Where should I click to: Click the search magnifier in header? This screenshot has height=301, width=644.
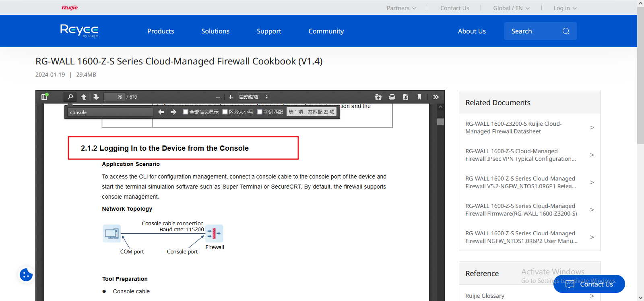(566, 31)
